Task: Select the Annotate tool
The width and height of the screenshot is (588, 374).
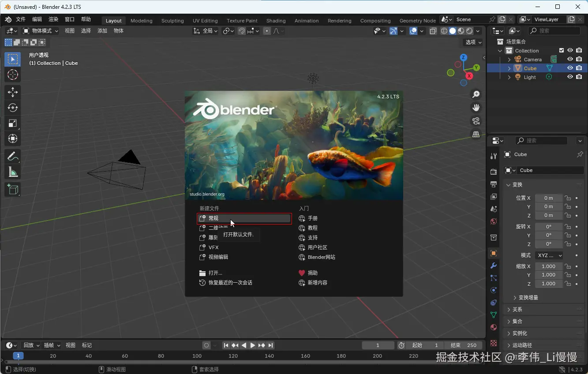Action: pyautogui.click(x=13, y=156)
